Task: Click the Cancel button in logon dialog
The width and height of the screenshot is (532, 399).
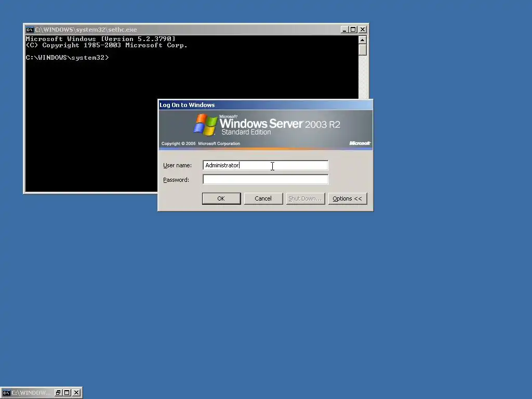Action: tap(263, 198)
